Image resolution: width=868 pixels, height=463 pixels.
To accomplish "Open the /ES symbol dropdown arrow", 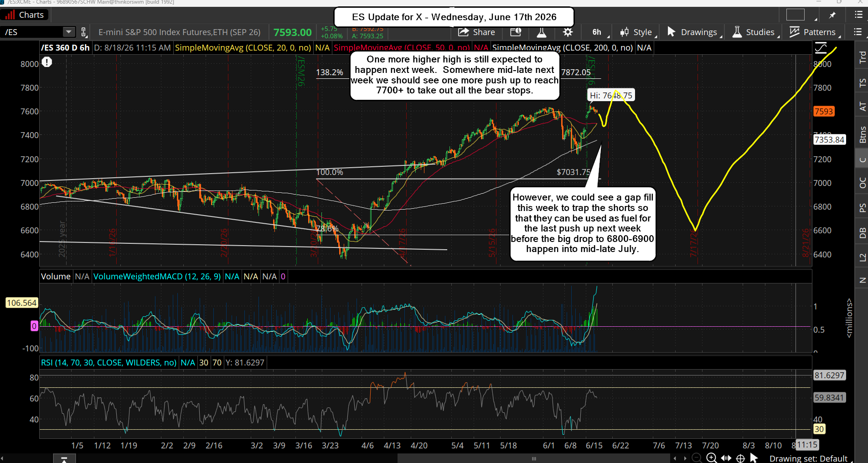I will pos(68,32).
